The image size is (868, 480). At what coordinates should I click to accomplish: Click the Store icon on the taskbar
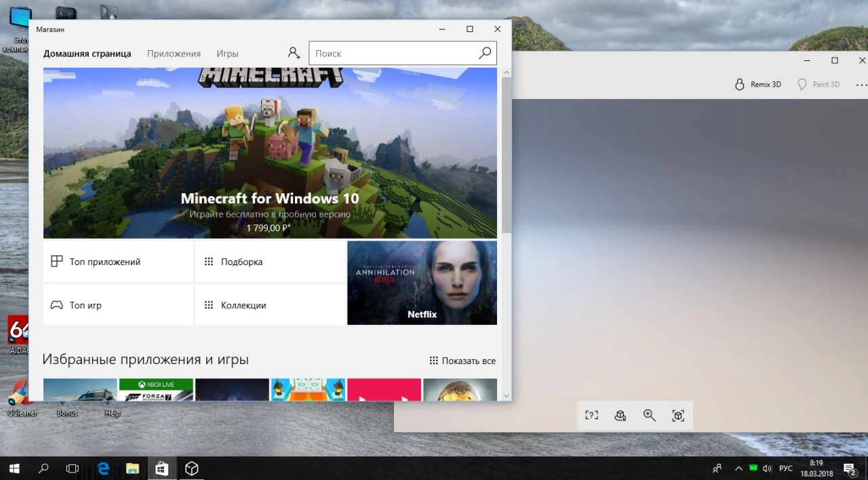(x=162, y=468)
